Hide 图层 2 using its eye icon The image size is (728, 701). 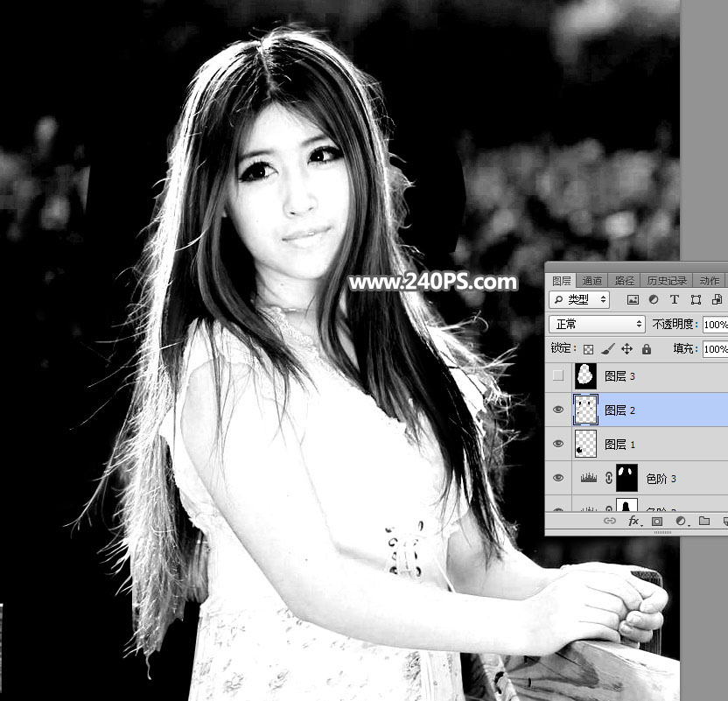558,410
